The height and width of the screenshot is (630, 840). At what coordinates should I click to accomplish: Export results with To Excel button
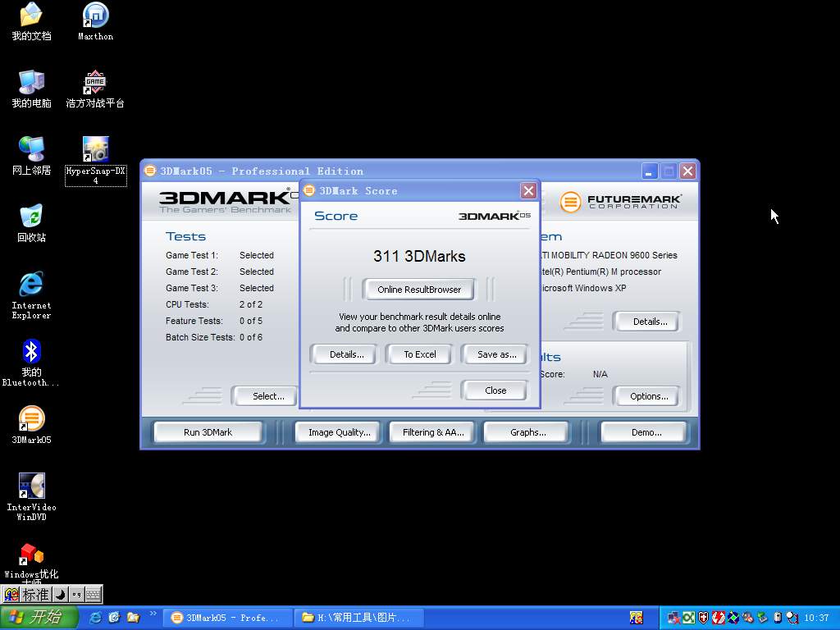click(419, 354)
